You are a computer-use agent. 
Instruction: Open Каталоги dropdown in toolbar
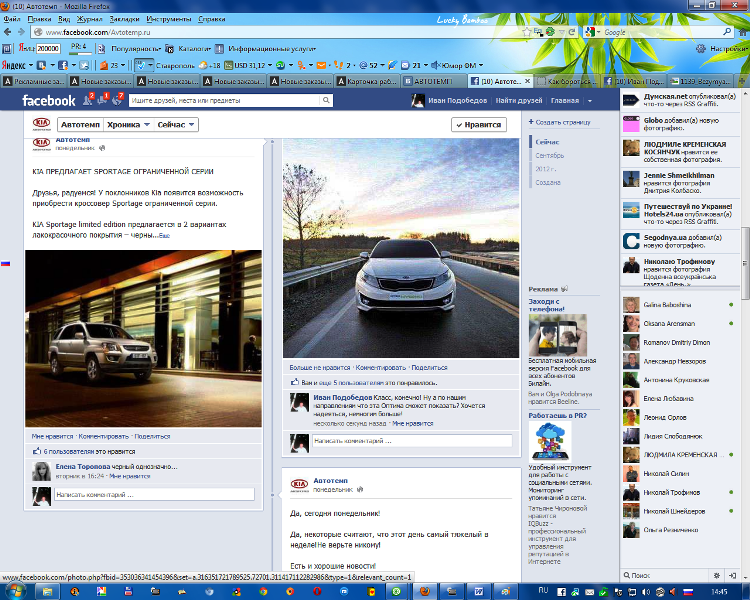(195, 49)
